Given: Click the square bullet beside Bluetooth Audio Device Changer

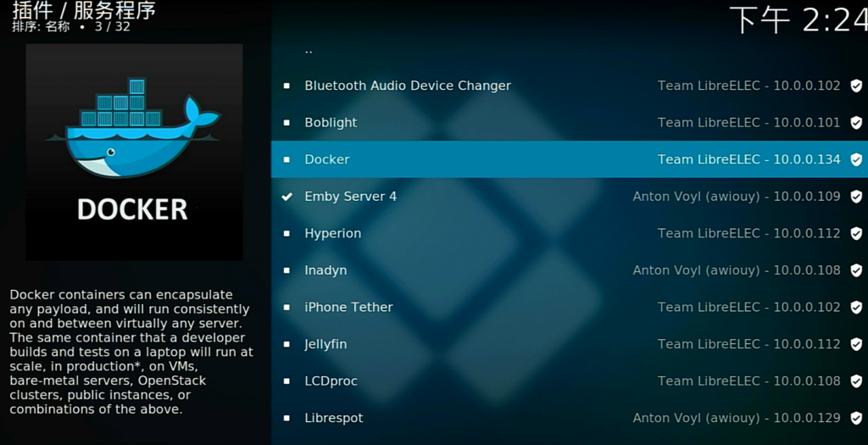Looking at the screenshot, I should click(x=287, y=86).
